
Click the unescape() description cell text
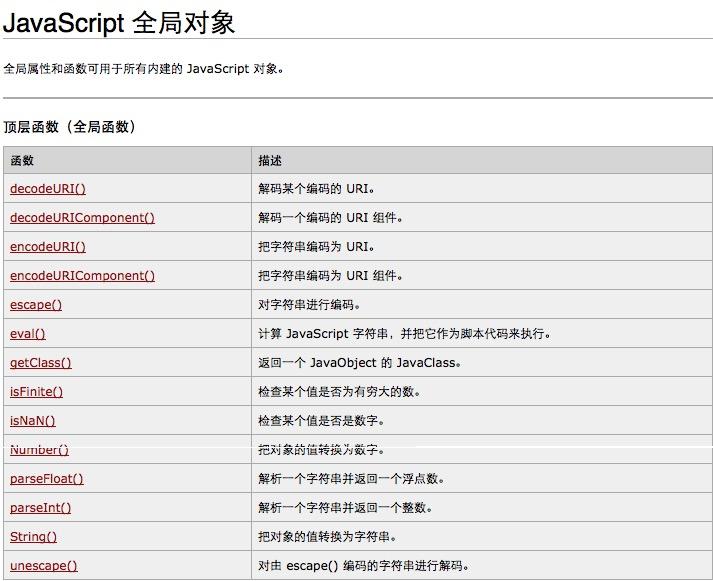point(363,566)
